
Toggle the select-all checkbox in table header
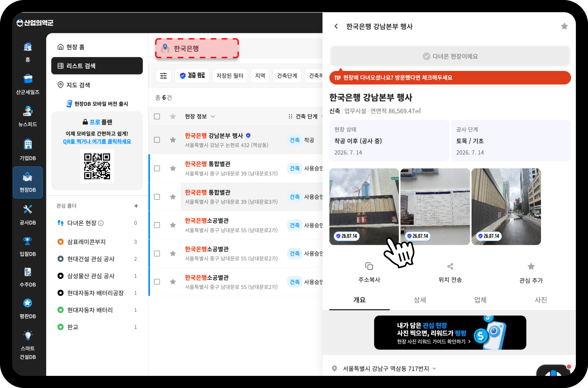click(157, 116)
